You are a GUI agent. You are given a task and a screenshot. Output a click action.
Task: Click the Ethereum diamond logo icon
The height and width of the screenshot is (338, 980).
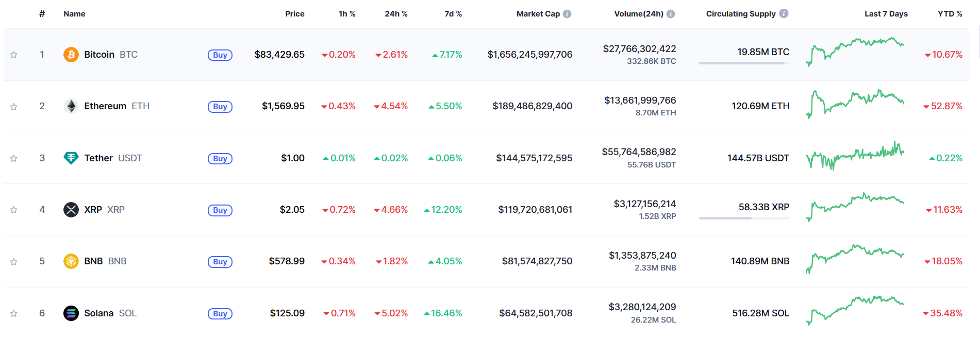pyautogui.click(x=71, y=106)
